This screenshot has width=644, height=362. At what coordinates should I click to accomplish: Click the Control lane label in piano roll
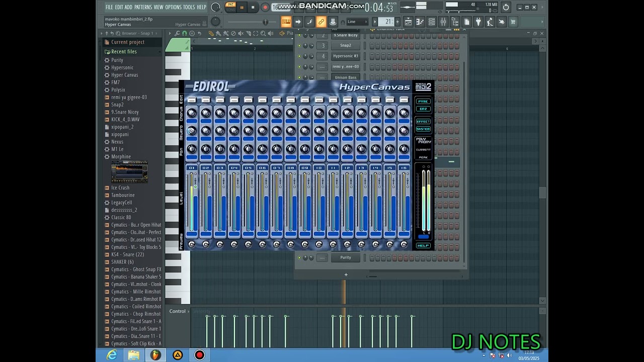coord(177,311)
